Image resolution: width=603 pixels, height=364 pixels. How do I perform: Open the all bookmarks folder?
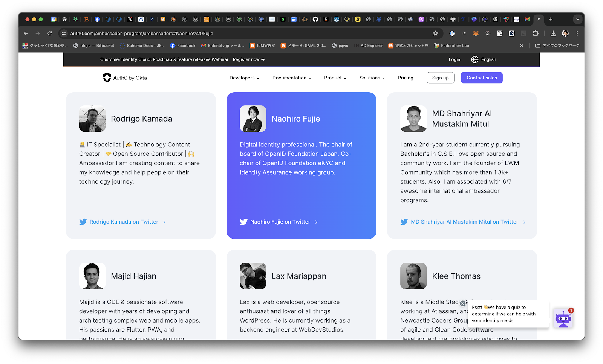click(557, 46)
